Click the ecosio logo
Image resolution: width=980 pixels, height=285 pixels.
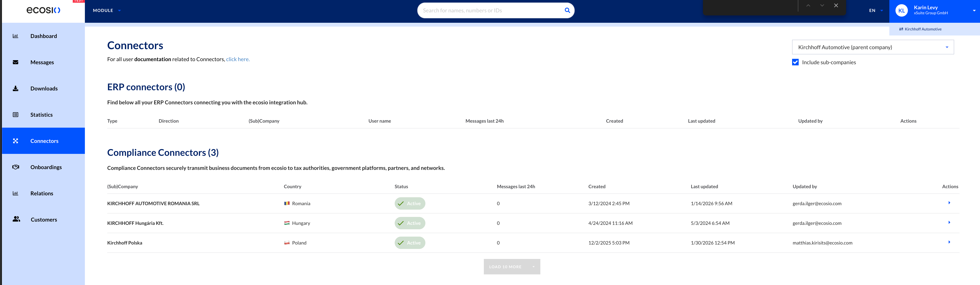tap(43, 10)
